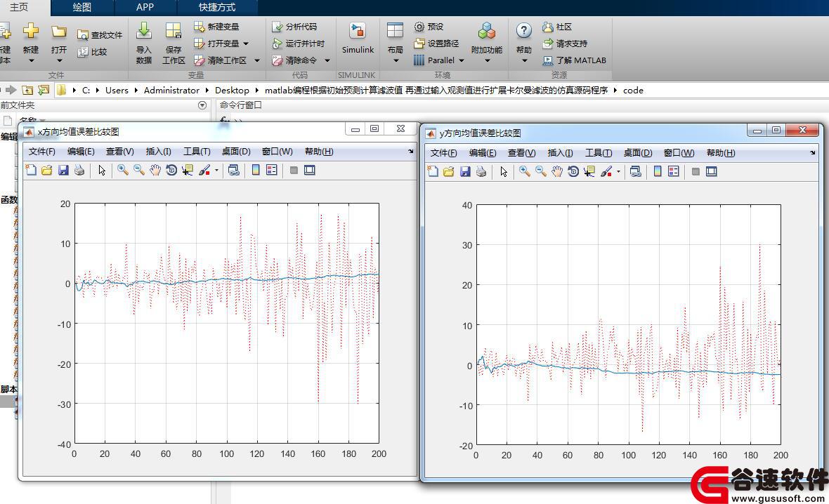Click Administrator segment in folder path
Viewport: 829px width, 504px height.
click(x=172, y=91)
